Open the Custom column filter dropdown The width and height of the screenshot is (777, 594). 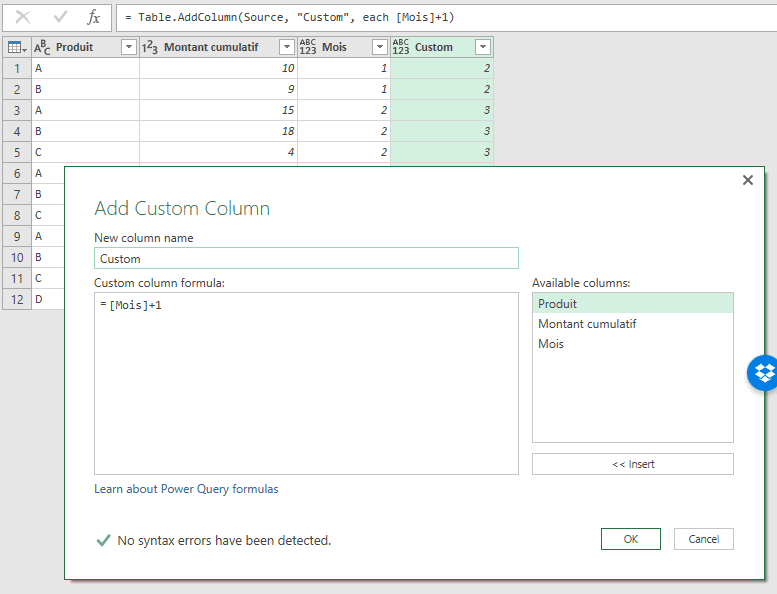click(482, 47)
